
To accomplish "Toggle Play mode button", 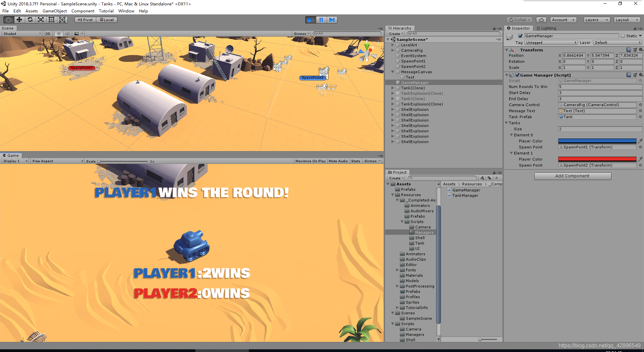I will tap(310, 20).
